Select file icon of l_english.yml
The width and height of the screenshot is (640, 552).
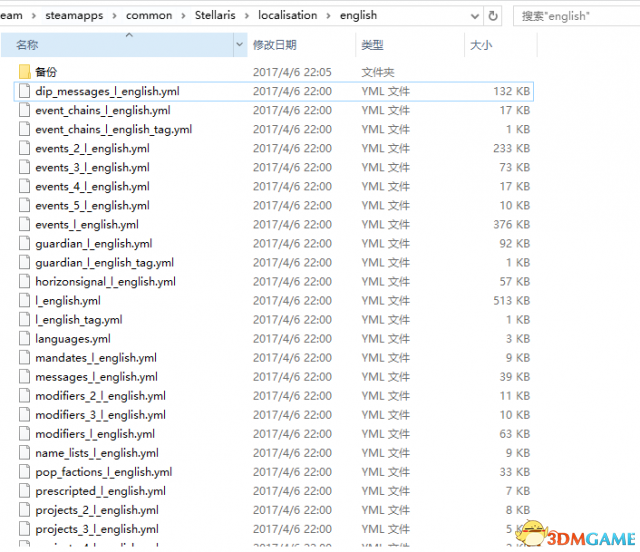(x=24, y=300)
